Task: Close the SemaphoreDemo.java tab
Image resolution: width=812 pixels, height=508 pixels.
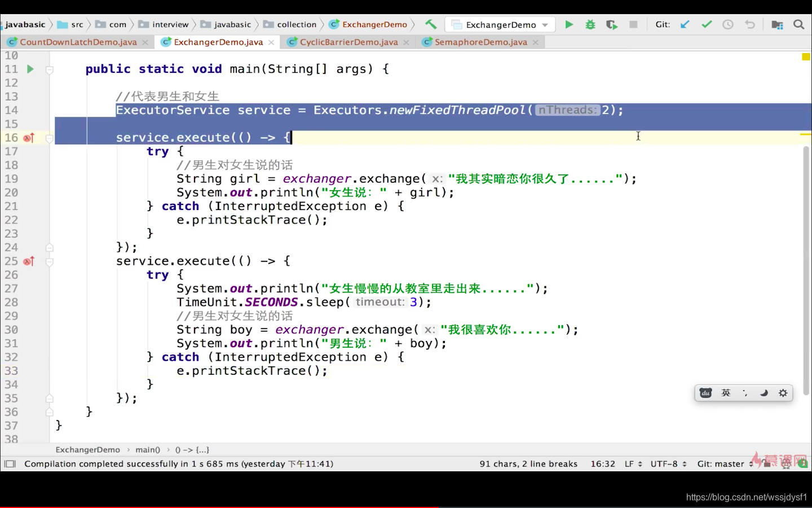Action: point(536,42)
